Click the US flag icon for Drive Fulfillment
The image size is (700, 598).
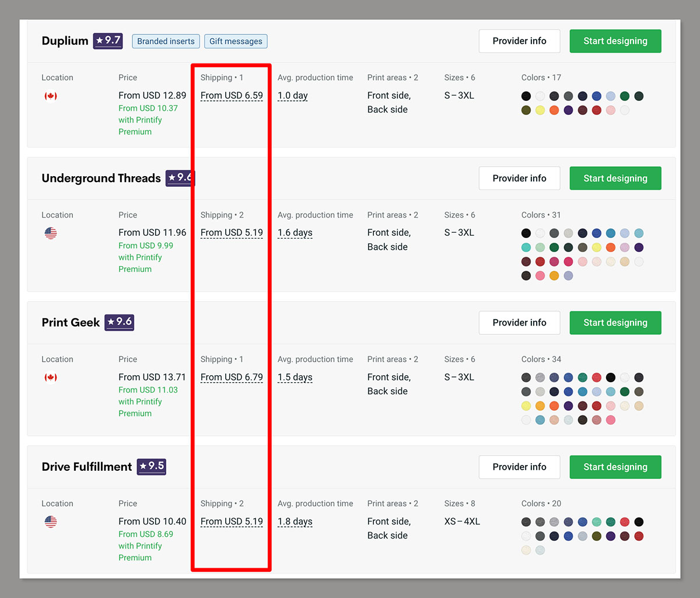coord(51,522)
